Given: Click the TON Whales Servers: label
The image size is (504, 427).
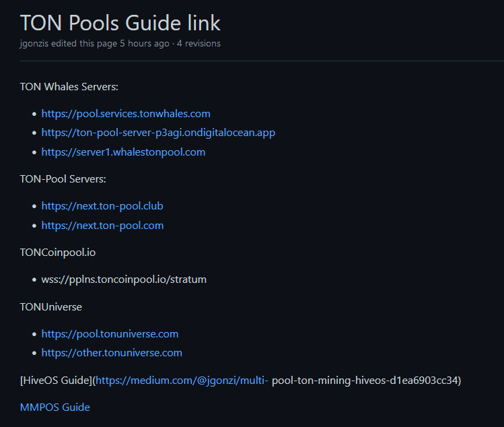Looking at the screenshot, I should click(69, 87).
